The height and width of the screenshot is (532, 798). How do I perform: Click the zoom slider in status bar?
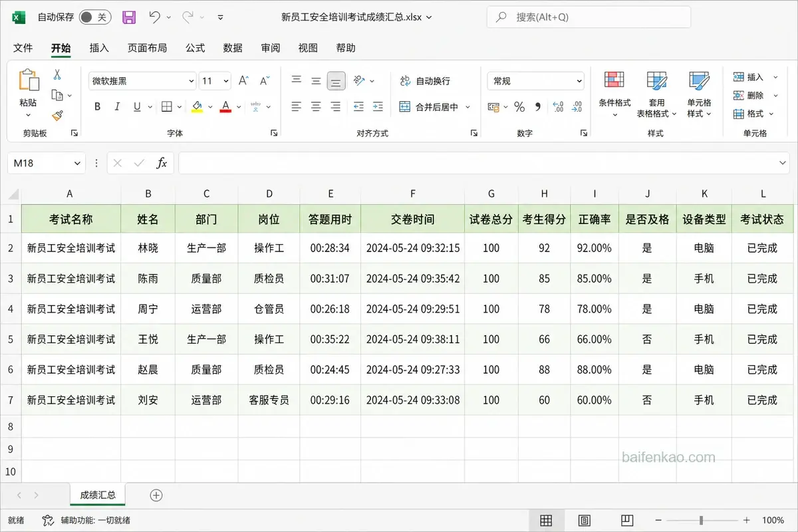pos(702,520)
